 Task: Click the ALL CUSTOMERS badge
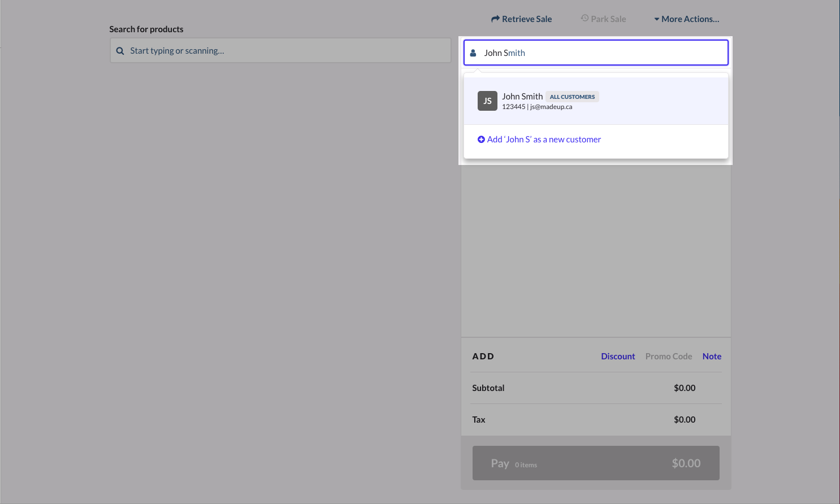click(x=572, y=97)
